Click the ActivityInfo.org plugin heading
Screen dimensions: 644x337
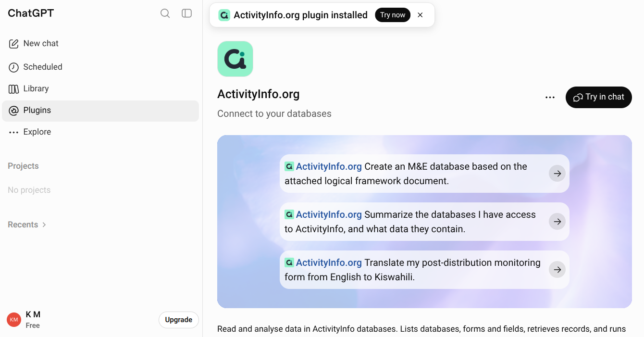pyautogui.click(x=259, y=94)
